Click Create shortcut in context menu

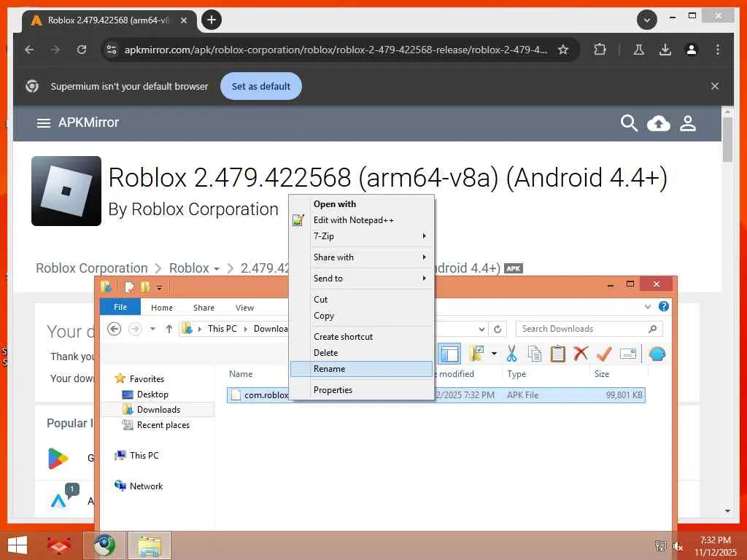362,337
